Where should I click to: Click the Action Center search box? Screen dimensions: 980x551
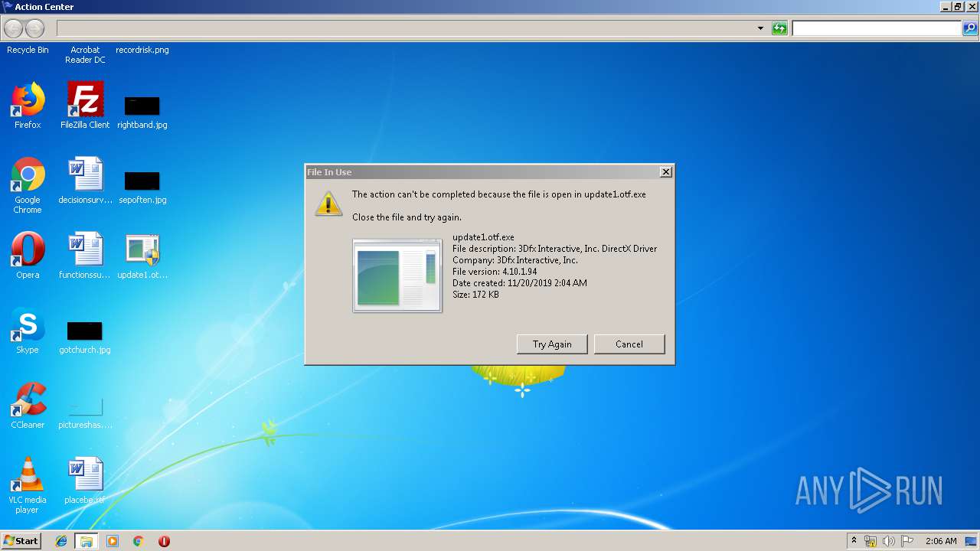[877, 28]
